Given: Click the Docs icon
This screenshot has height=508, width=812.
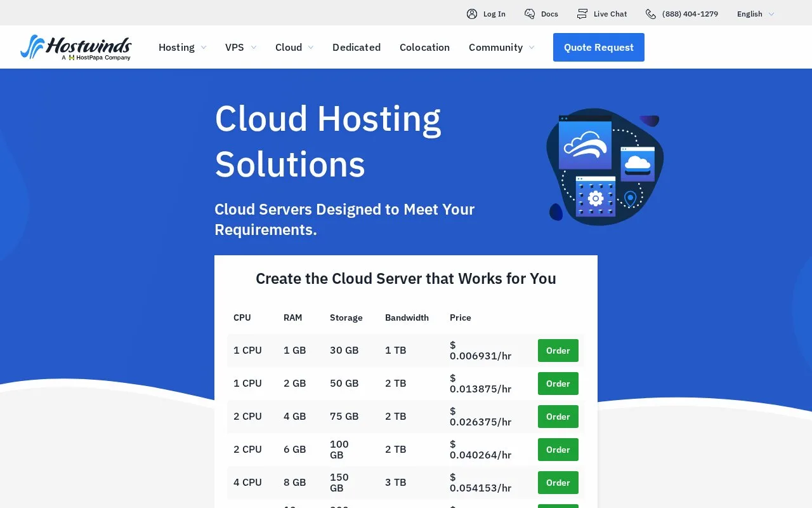Looking at the screenshot, I should click(530, 14).
